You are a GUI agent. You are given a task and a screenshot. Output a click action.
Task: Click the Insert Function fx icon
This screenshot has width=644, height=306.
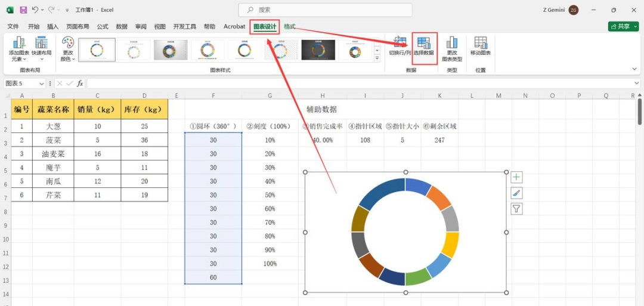coord(80,84)
